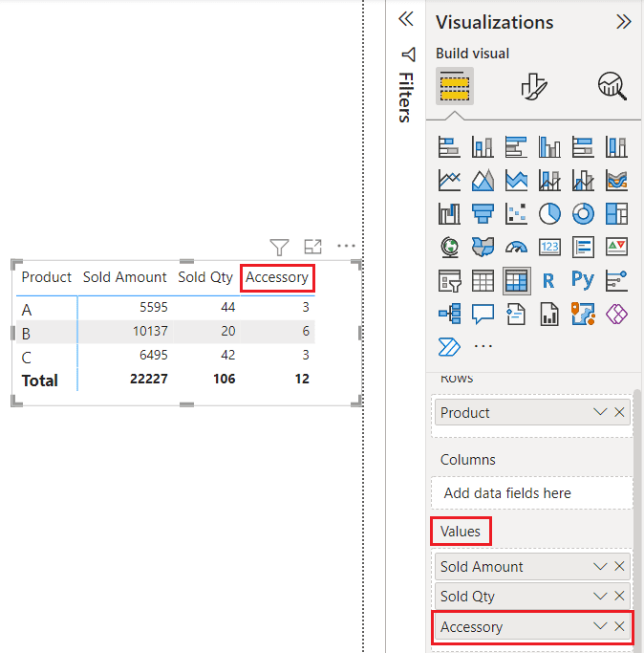Select the Scatter chart visual

click(516, 213)
